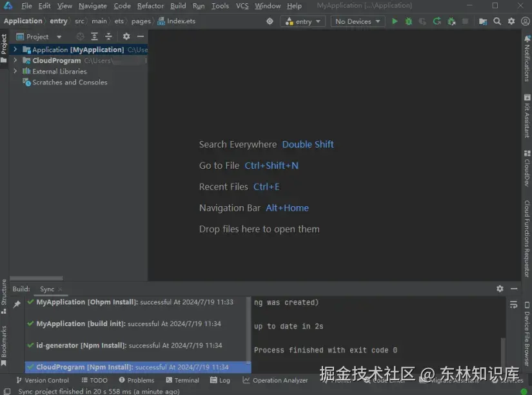
Task: Open Operation Analyzer tool window
Action: click(275, 380)
